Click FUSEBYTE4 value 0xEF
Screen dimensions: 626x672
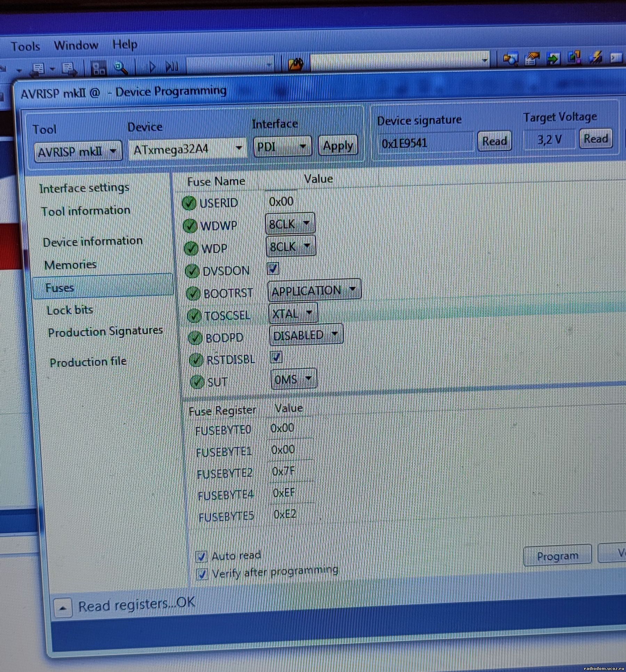click(x=284, y=492)
